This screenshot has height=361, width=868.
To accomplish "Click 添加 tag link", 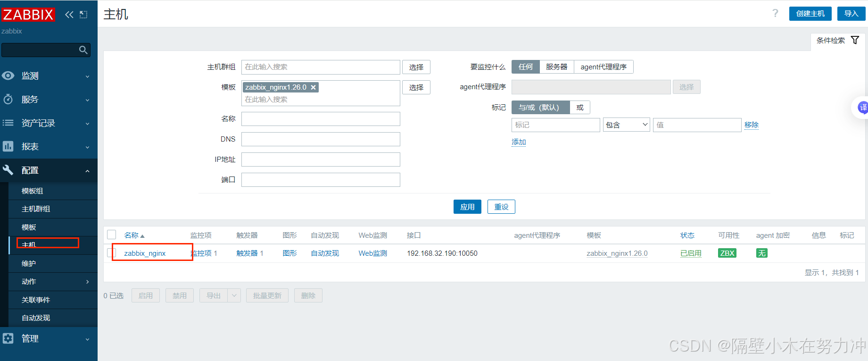I will point(519,142).
